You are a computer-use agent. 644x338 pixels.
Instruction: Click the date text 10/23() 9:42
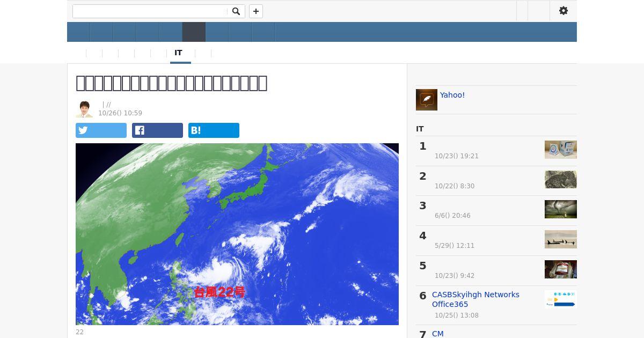(455, 276)
